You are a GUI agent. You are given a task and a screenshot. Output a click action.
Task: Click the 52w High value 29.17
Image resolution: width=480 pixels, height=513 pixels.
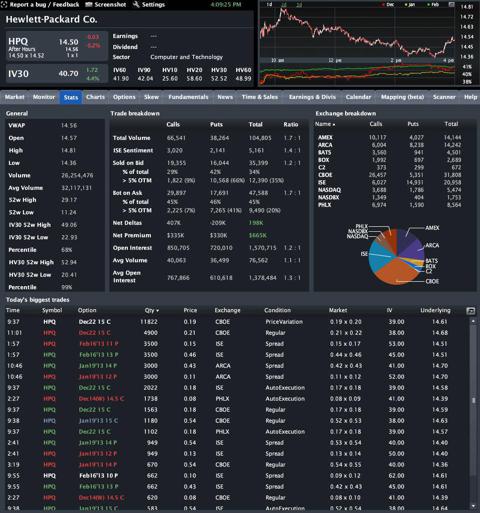[69, 200]
